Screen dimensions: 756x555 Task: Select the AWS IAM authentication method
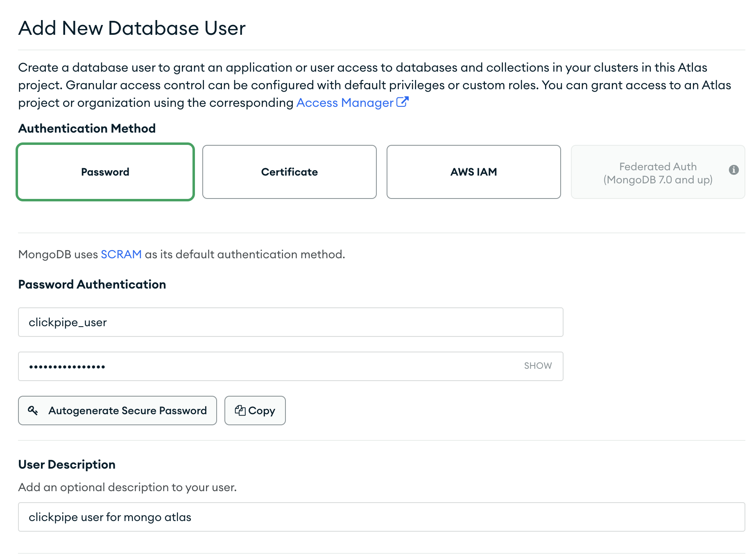(473, 172)
